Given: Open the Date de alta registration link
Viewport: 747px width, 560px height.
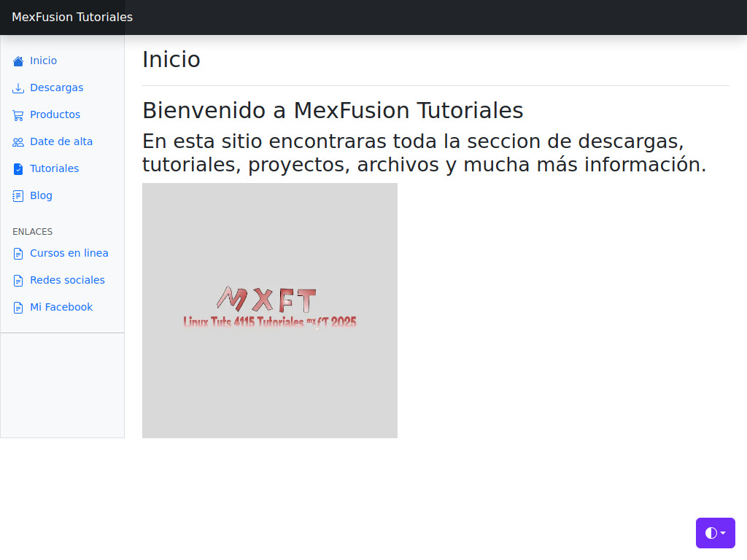Looking at the screenshot, I should coord(61,141).
